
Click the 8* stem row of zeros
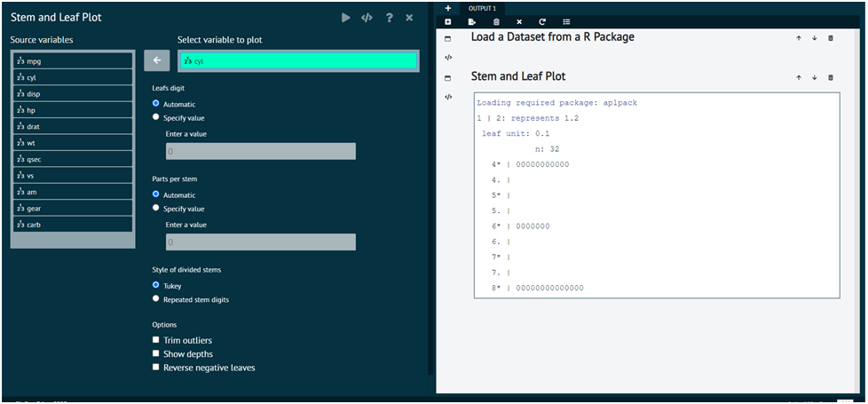[x=538, y=289]
